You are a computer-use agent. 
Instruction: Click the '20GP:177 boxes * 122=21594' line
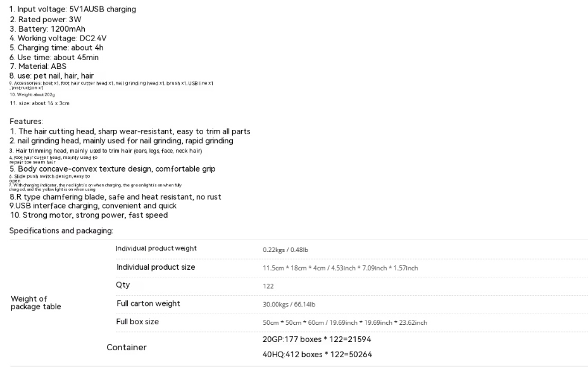pos(317,339)
